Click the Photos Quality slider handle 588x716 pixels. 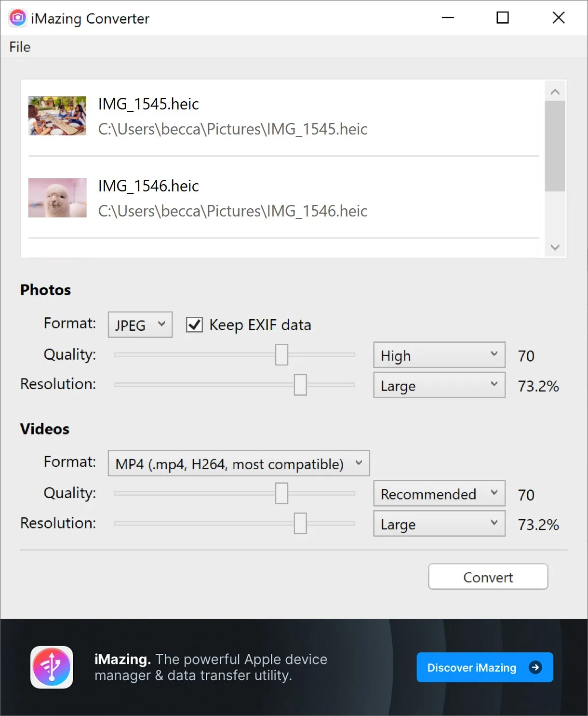pyautogui.click(x=281, y=355)
